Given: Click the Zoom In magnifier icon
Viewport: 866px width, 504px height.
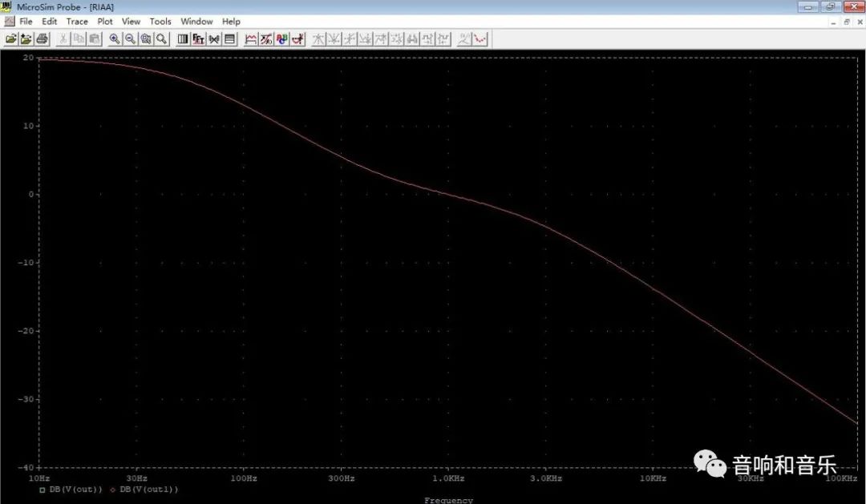Looking at the screenshot, I should pyautogui.click(x=115, y=38).
